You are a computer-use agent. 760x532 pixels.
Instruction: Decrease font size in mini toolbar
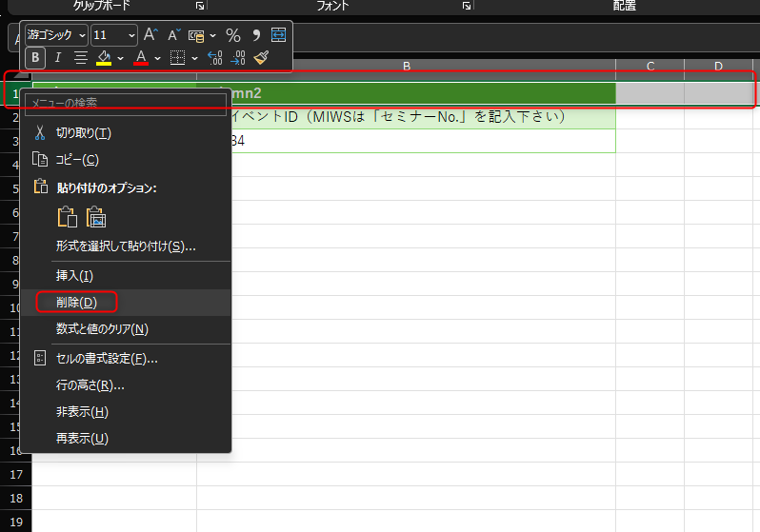[x=174, y=35]
